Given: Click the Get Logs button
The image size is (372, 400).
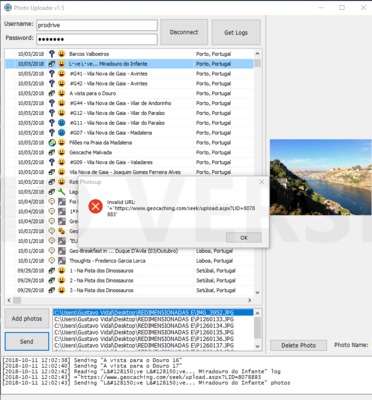Looking at the screenshot, I should (x=236, y=32).
